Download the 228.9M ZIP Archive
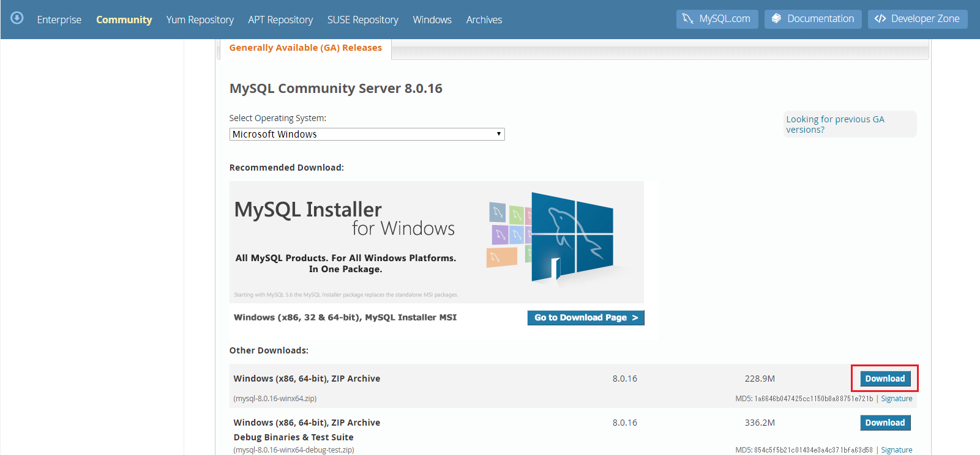This screenshot has height=455, width=980. click(885, 379)
